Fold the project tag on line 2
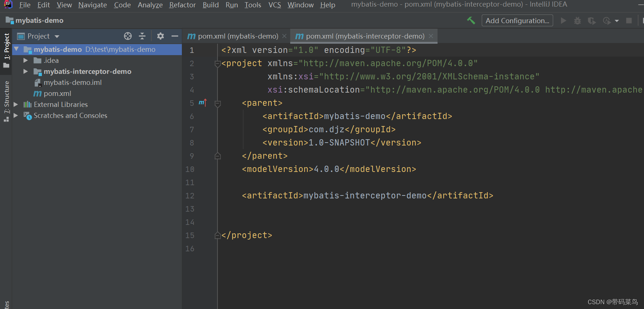The height and width of the screenshot is (309, 644). 217,64
